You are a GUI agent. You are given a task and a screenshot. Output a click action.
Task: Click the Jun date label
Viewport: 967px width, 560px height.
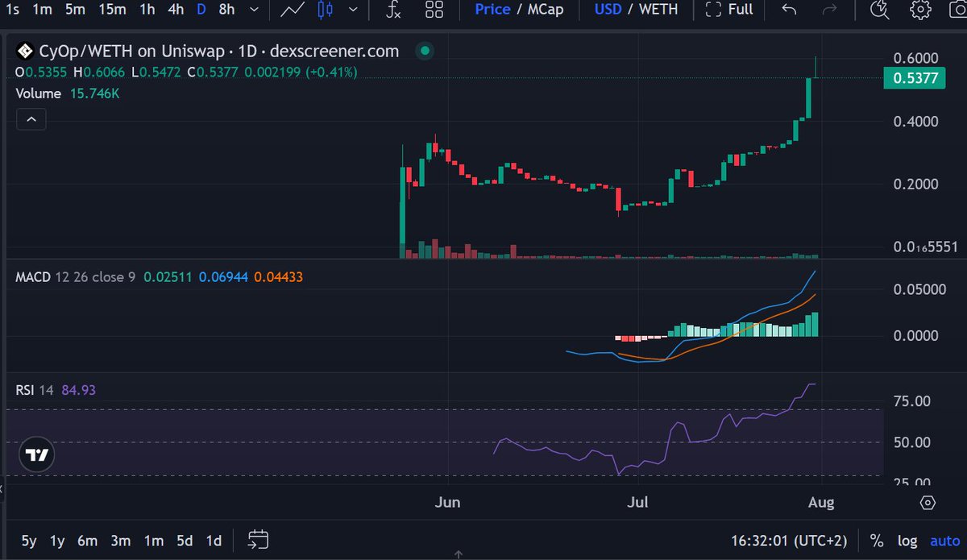click(447, 503)
